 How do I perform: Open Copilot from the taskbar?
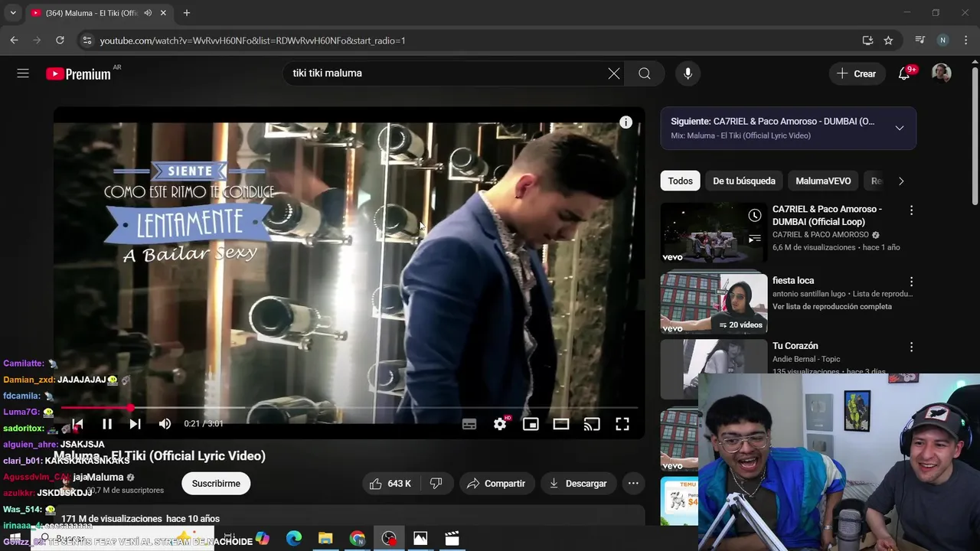pos(263,539)
